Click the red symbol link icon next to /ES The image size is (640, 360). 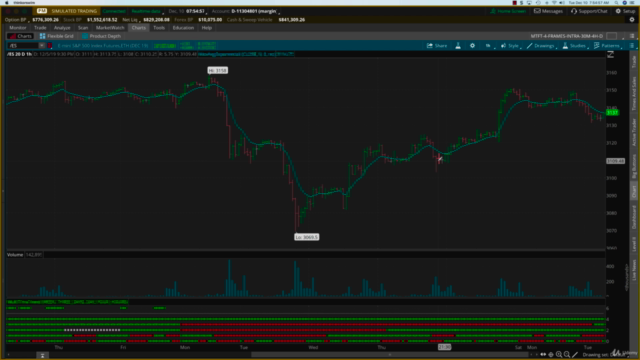tap(50, 46)
